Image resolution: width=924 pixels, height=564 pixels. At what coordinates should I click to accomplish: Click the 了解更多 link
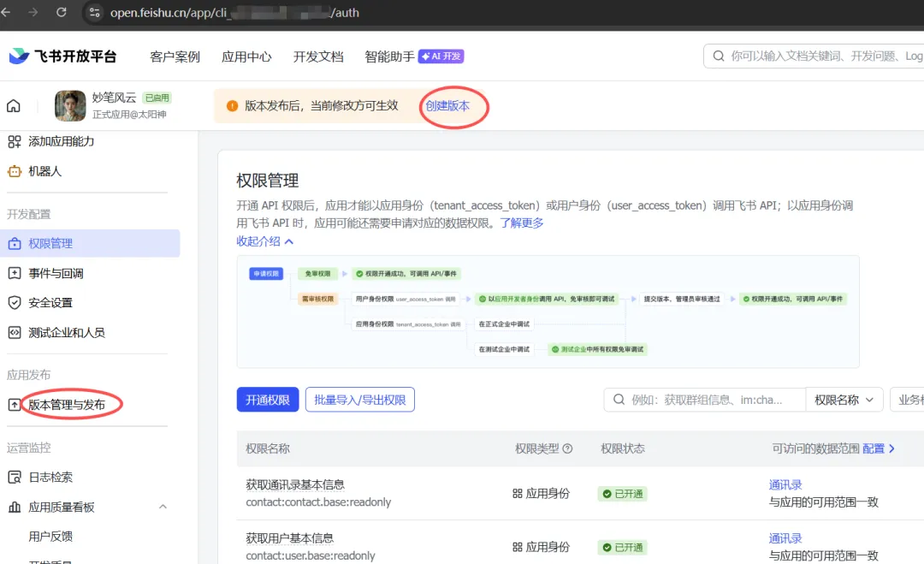522,223
